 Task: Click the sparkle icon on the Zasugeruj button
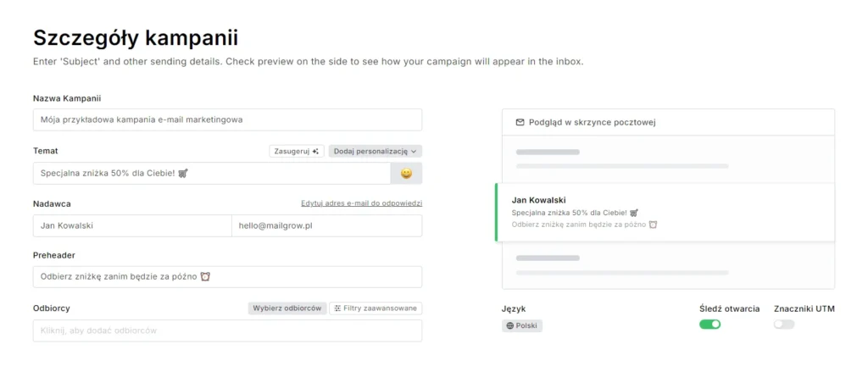315,151
